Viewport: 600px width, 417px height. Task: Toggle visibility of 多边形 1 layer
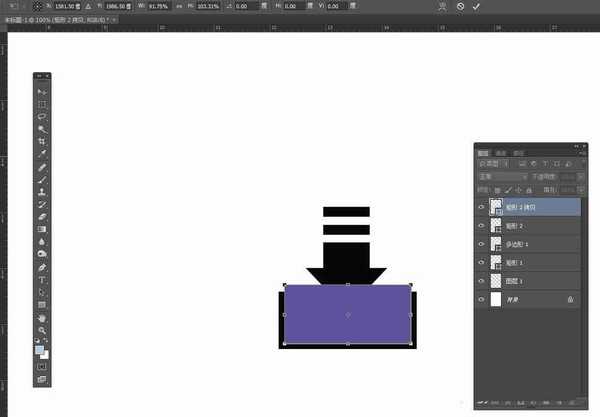coord(481,244)
